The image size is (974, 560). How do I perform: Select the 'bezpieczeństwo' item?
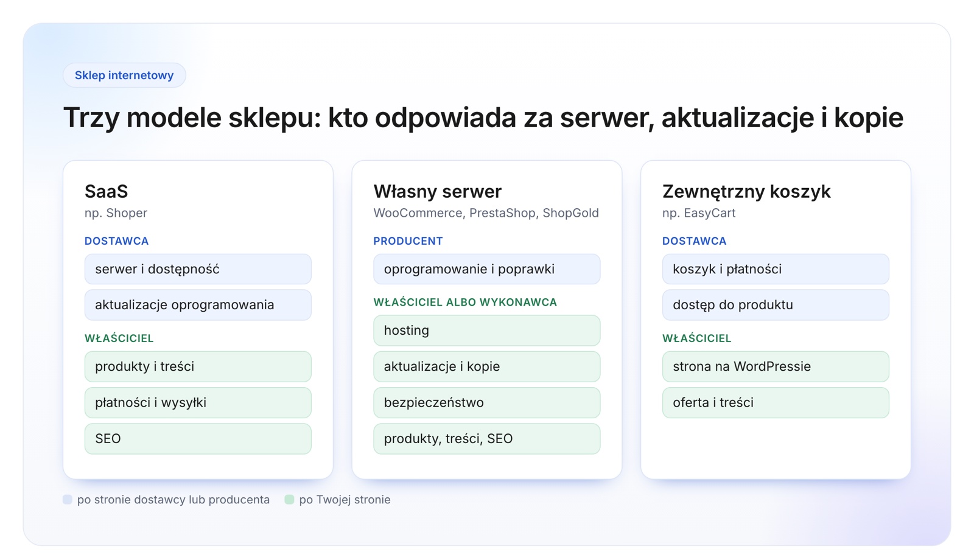click(486, 402)
